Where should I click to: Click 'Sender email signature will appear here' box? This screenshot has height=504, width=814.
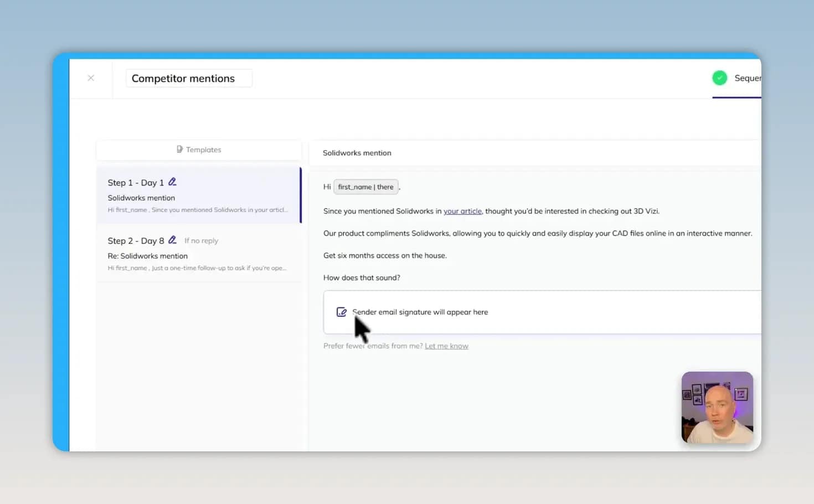click(542, 312)
